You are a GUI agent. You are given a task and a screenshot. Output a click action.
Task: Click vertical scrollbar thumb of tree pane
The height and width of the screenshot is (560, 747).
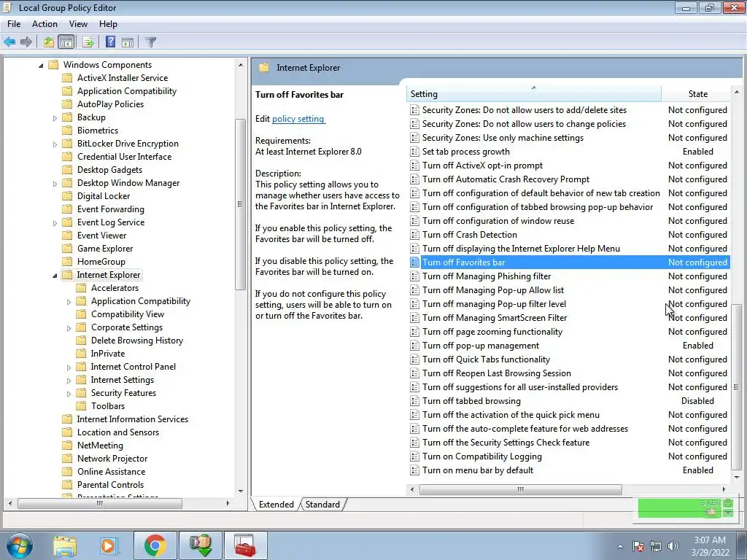coord(240,204)
